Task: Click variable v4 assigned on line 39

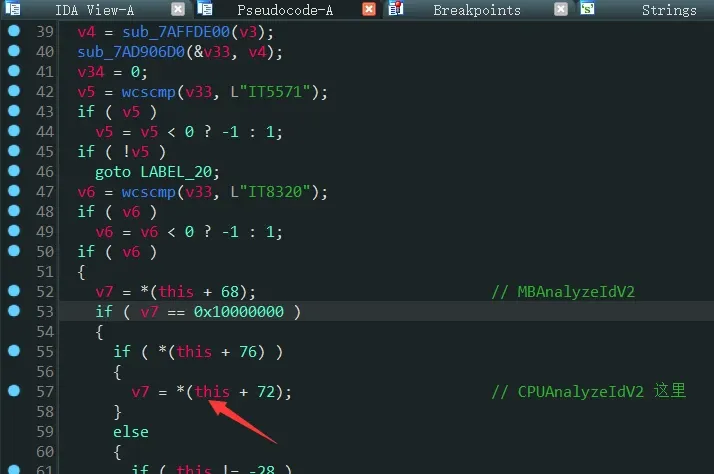Action: click(87, 32)
